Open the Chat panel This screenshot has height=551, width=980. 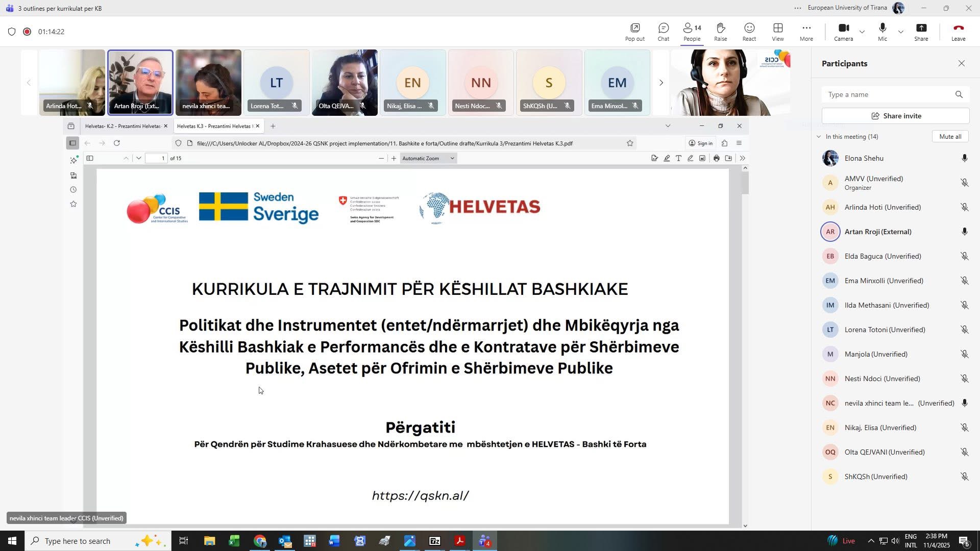[x=663, y=32]
